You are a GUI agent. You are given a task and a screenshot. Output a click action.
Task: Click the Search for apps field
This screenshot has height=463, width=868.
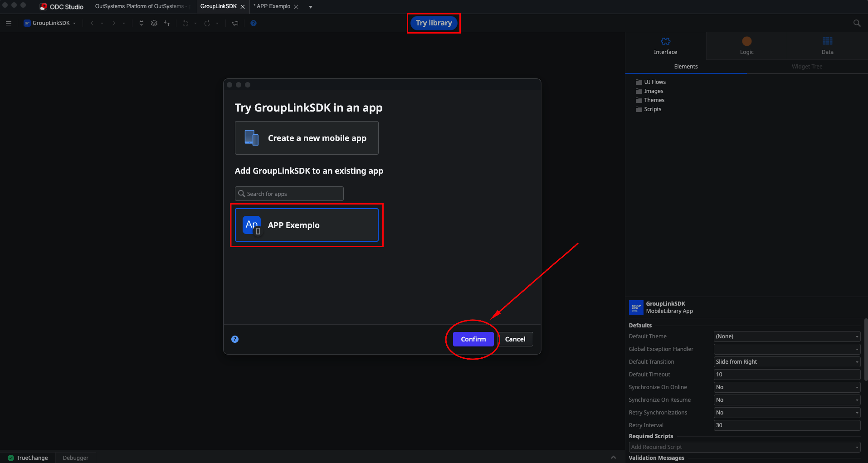(x=289, y=193)
